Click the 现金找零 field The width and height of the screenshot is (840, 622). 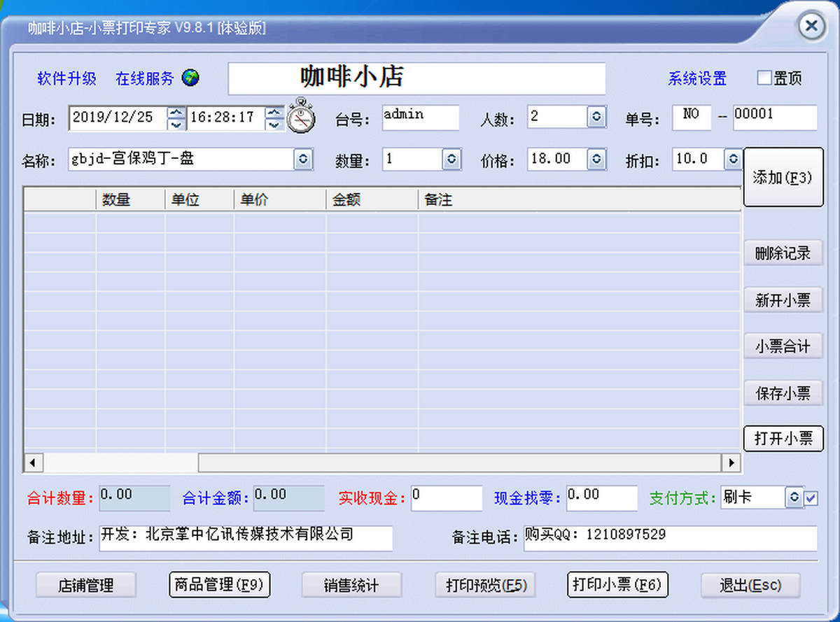[602, 498]
